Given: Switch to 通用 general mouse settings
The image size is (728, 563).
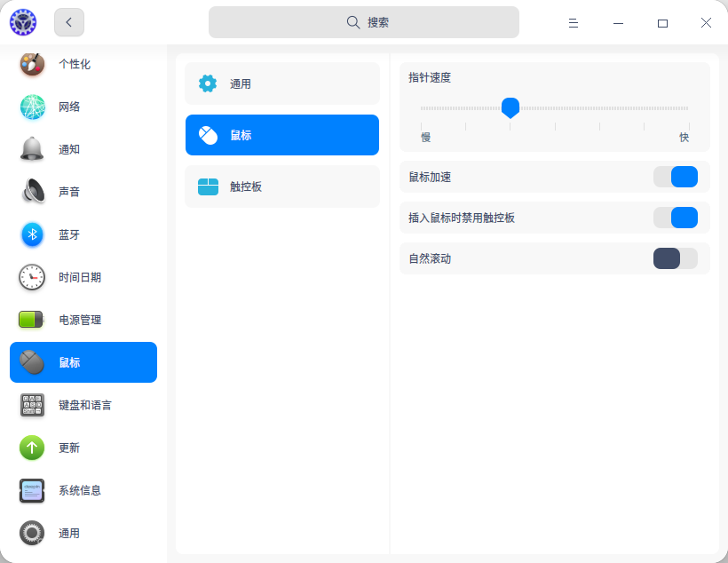Looking at the screenshot, I should coord(281,83).
